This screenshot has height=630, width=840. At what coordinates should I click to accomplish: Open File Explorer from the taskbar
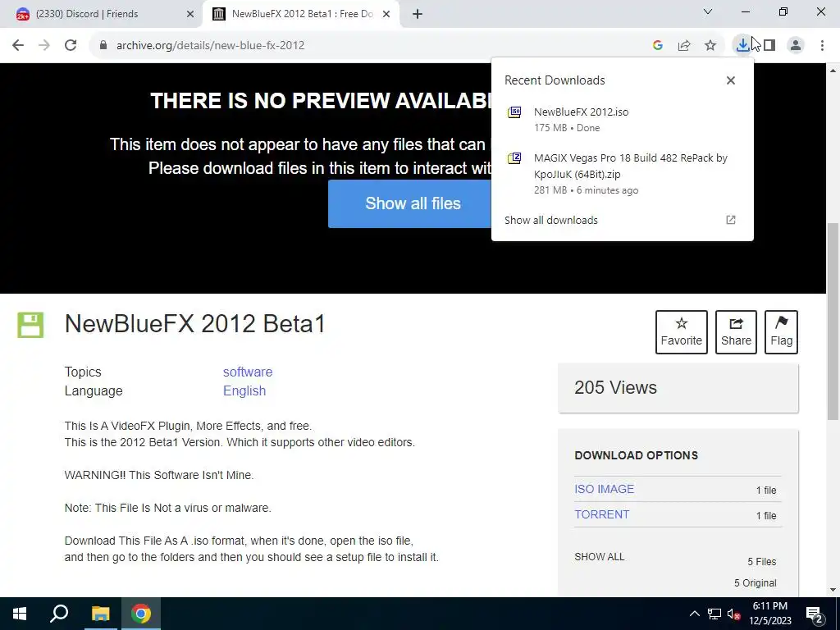(100, 614)
